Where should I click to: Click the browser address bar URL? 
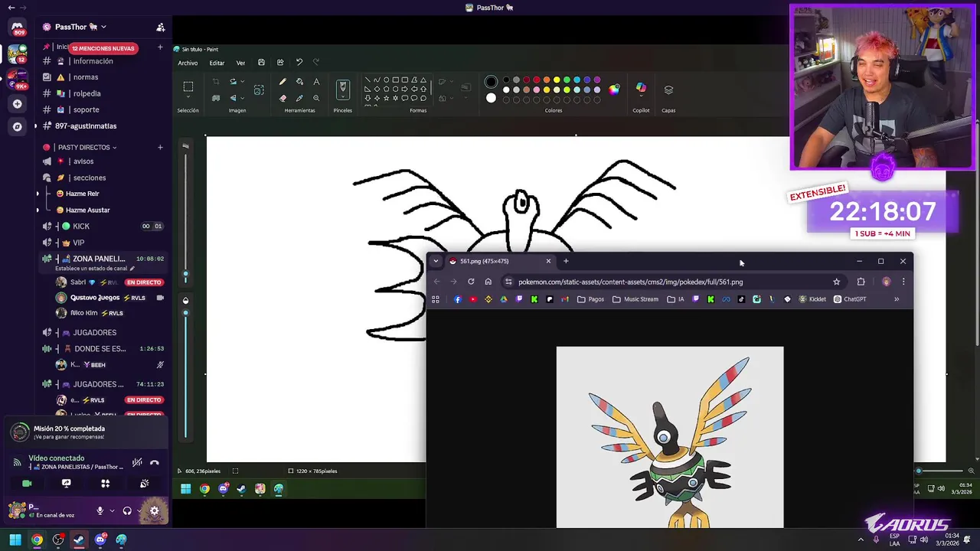[630, 282]
